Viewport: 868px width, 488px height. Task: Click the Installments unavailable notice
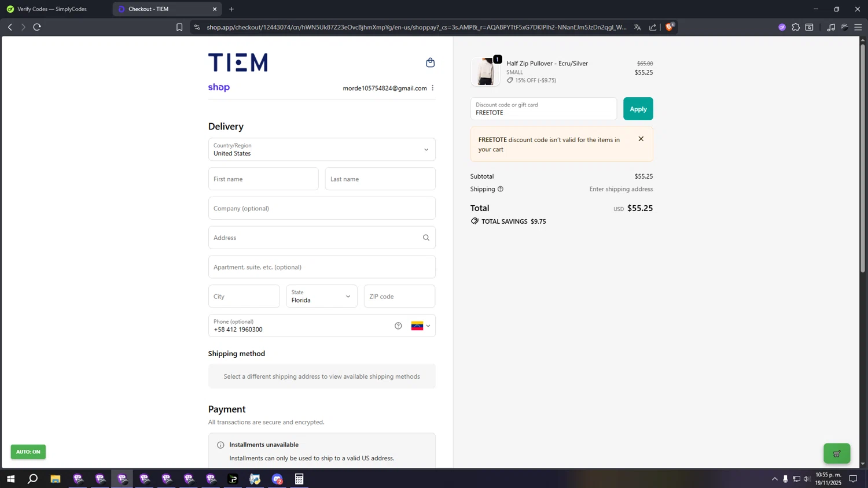[322, 451]
